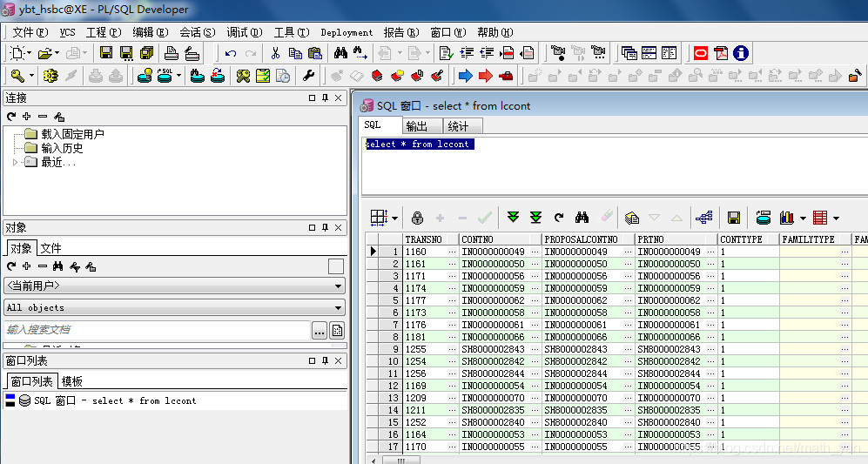Click the SQL editor text area
Viewport: 868px width, 464px height.
615,166
